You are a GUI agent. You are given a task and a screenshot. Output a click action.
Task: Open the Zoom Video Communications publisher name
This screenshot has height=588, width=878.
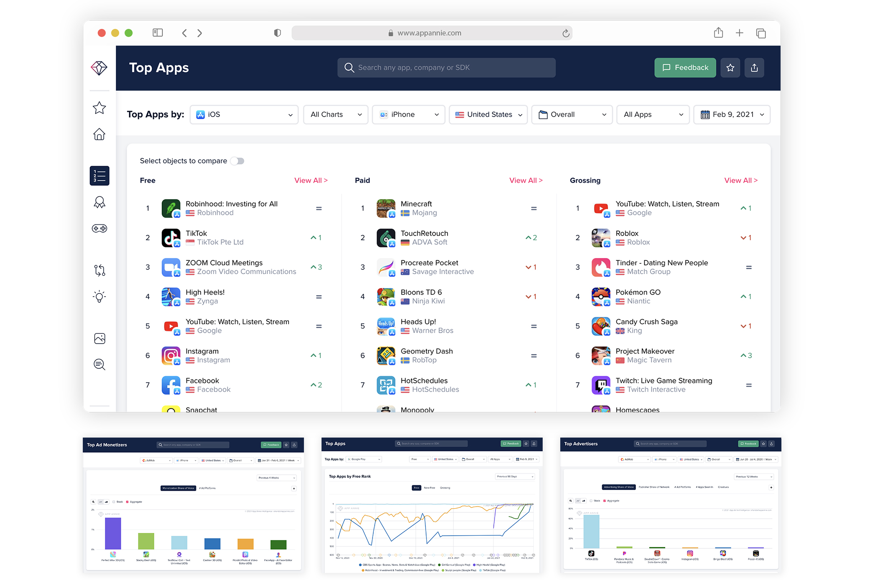click(247, 272)
